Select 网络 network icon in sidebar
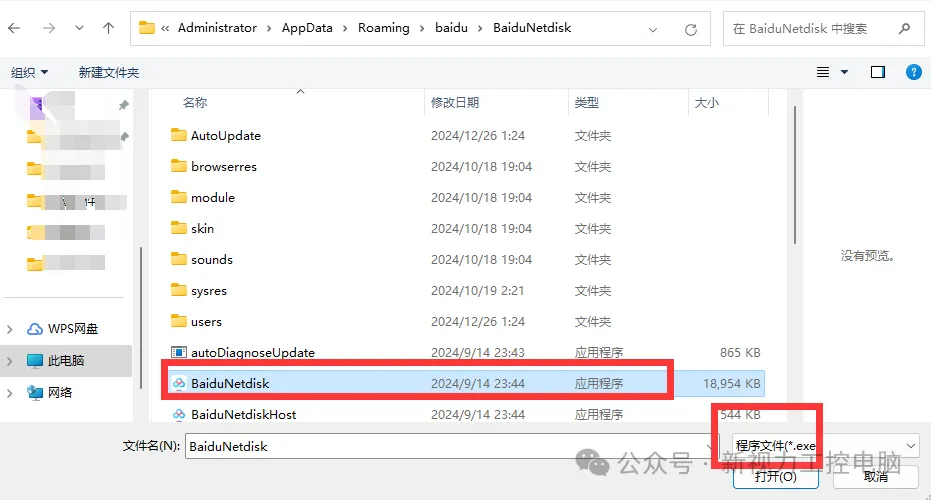This screenshot has width=931, height=500. coord(35,393)
